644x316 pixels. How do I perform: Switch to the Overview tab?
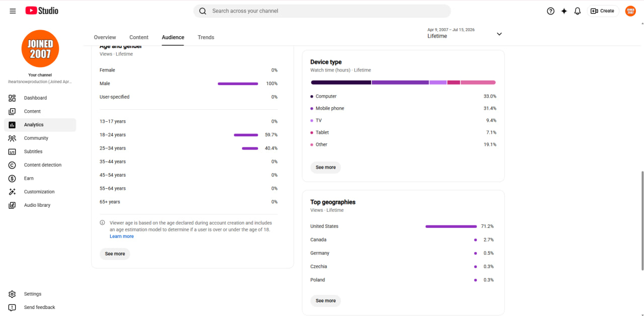pos(105,37)
